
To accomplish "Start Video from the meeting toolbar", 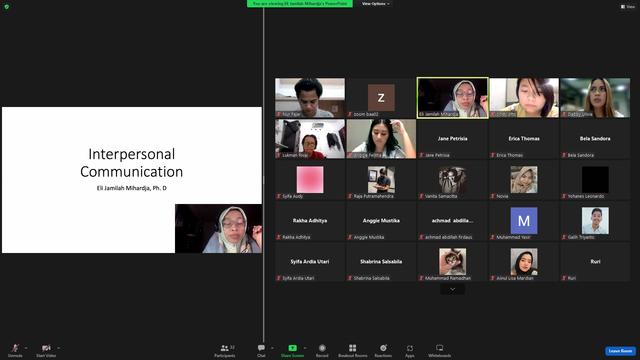I will coord(46,350).
